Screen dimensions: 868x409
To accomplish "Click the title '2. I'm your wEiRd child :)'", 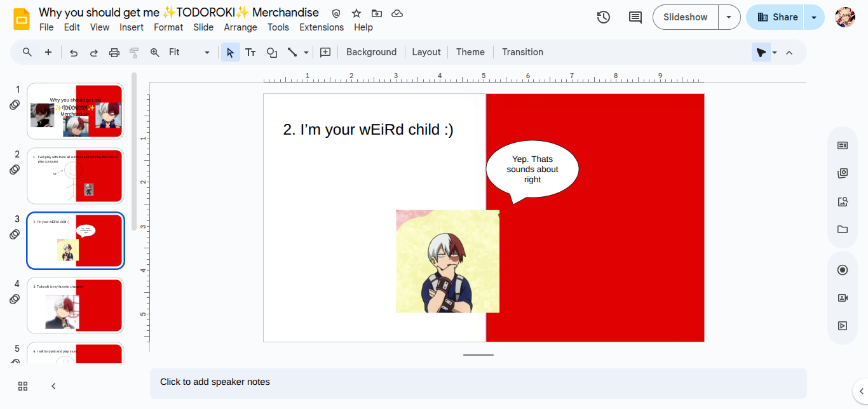I will tap(368, 130).
